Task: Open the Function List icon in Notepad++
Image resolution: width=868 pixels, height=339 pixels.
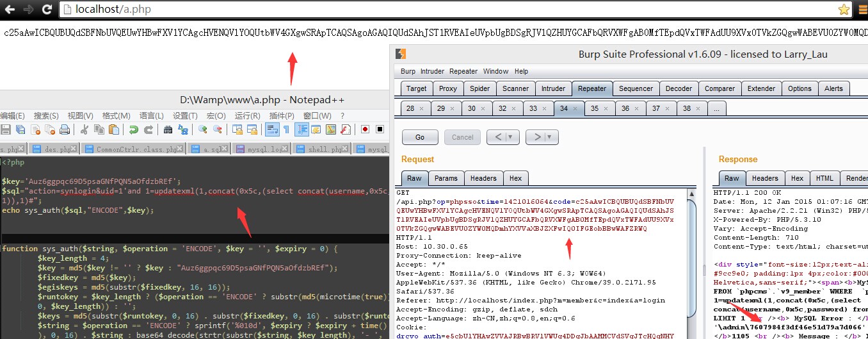Action: point(346,129)
